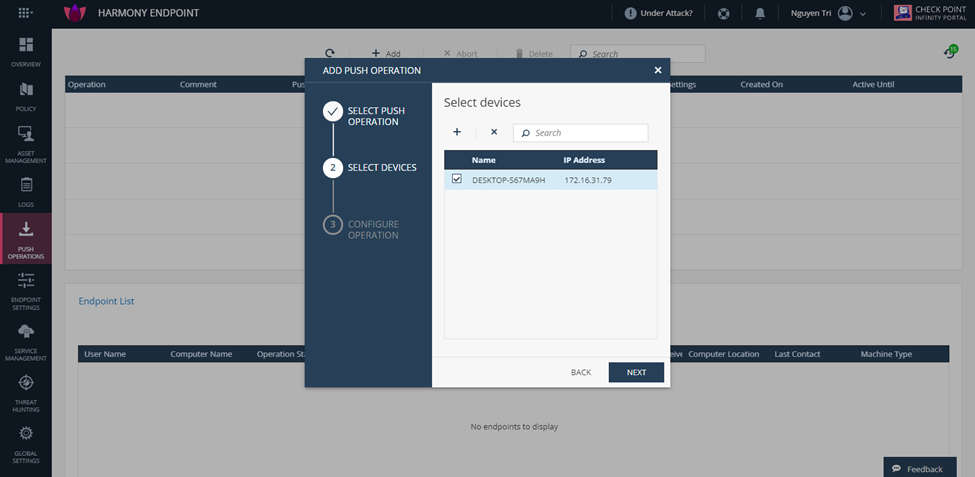Go to Select Push Operation step
975x477 pixels.
[x=364, y=116]
